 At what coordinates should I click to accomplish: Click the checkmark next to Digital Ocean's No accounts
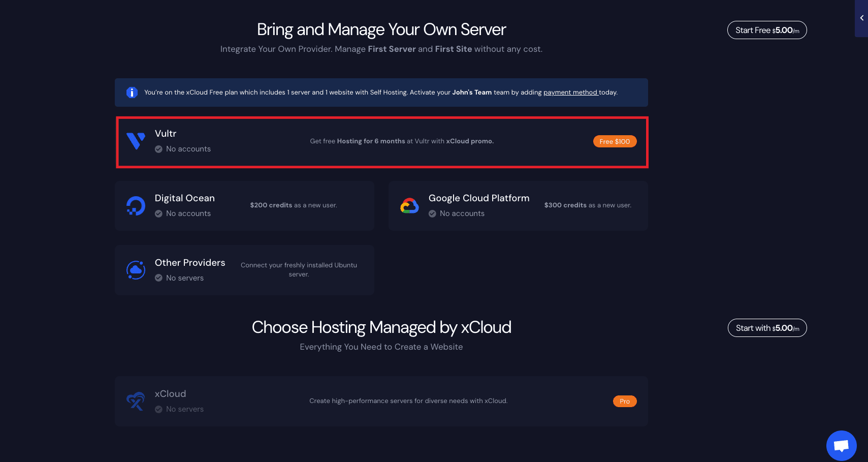(x=158, y=213)
